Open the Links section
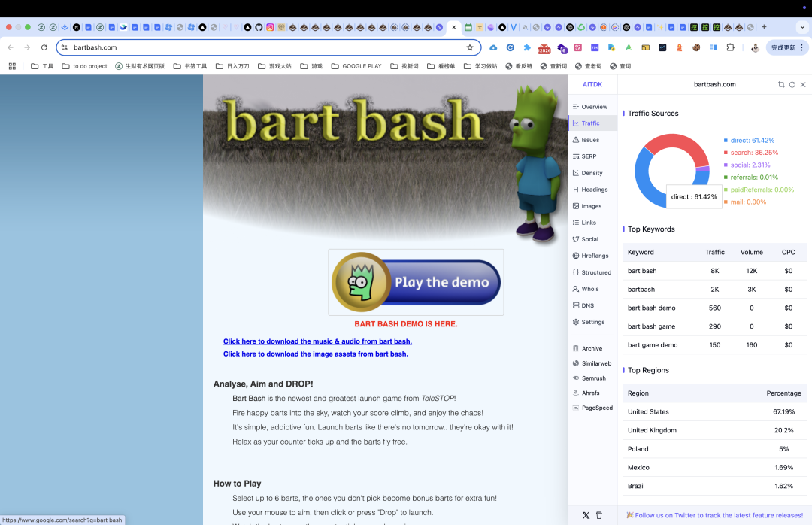The width and height of the screenshot is (812, 525). [584, 223]
